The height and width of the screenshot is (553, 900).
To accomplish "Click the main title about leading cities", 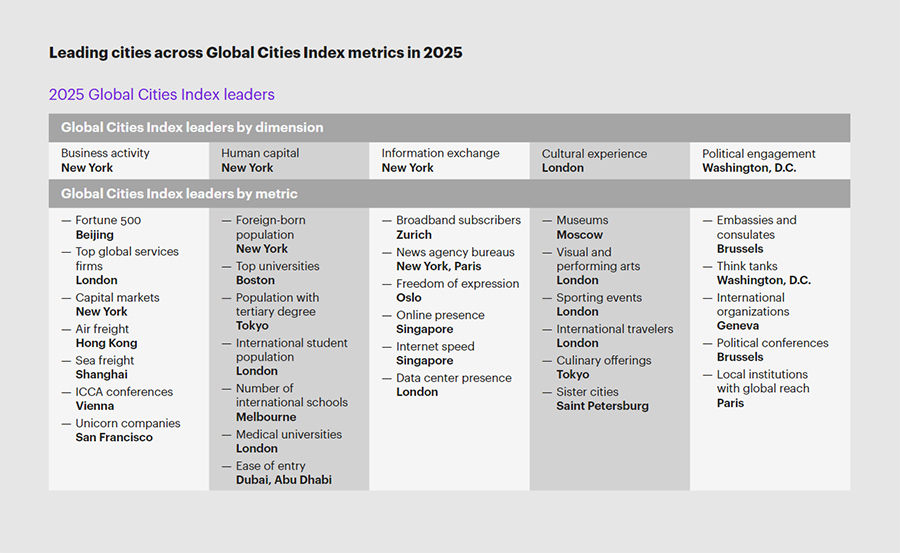I will click(255, 53).
